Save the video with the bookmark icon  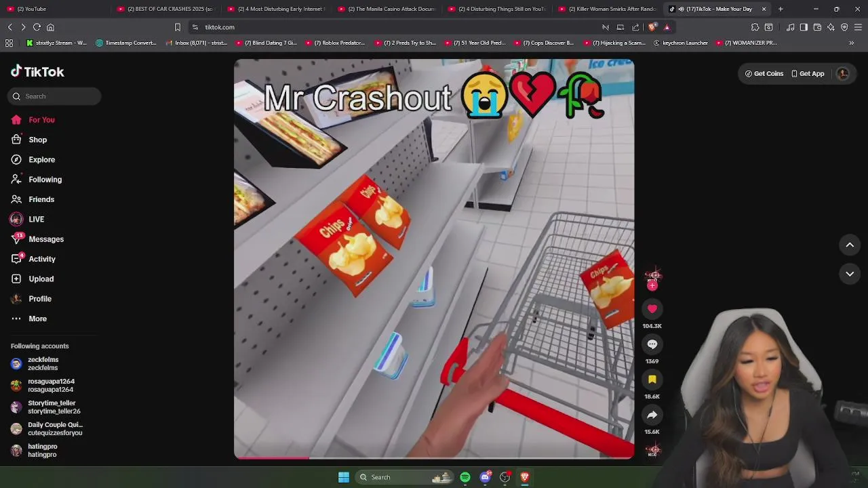(652, 380)
